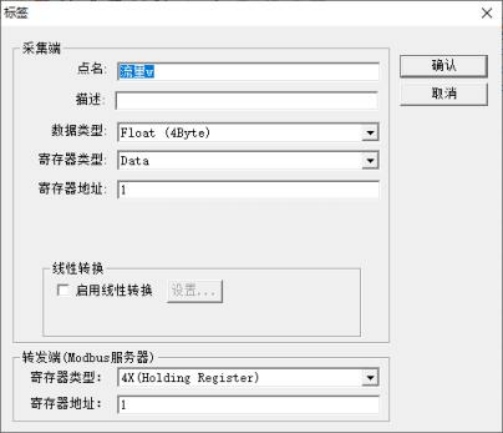This screenshot has width=503, height=433.
Task: Close the 标签 dialog with the X
Action: [487, 13]
